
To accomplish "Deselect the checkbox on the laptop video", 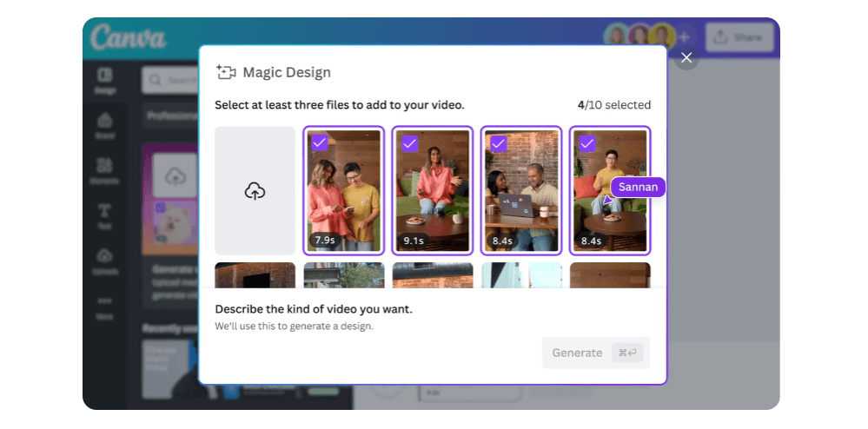I will pos(498,143).
